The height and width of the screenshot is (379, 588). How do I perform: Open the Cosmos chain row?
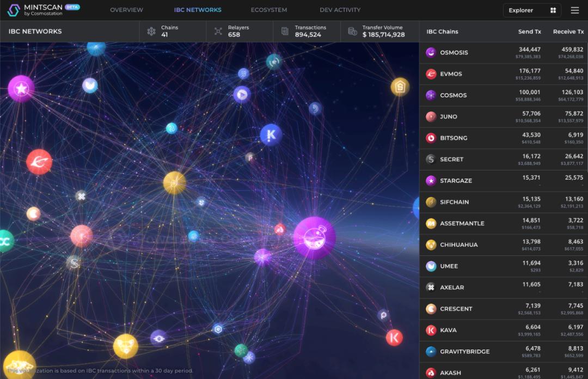[x=504, y=95]
